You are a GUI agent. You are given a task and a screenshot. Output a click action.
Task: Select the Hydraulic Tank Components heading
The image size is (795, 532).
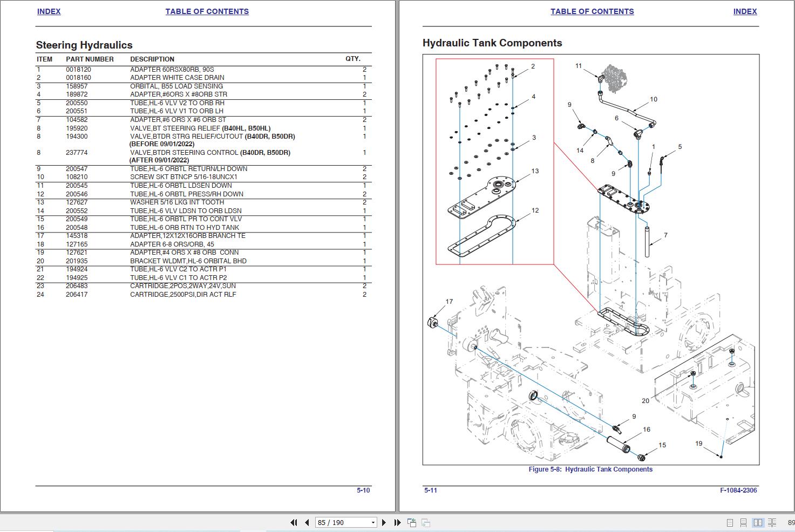pyautogui.click(x=492, y=43)
